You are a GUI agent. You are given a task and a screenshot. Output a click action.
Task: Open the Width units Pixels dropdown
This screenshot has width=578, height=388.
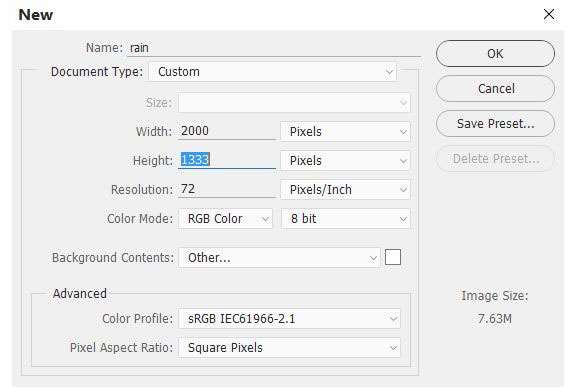click(345, 132)
